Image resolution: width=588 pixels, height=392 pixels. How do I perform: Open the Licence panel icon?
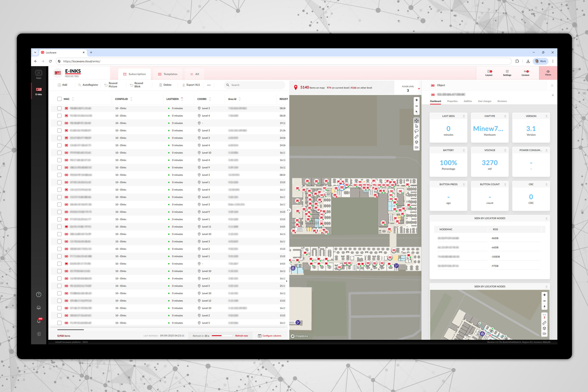click(525, 73)
